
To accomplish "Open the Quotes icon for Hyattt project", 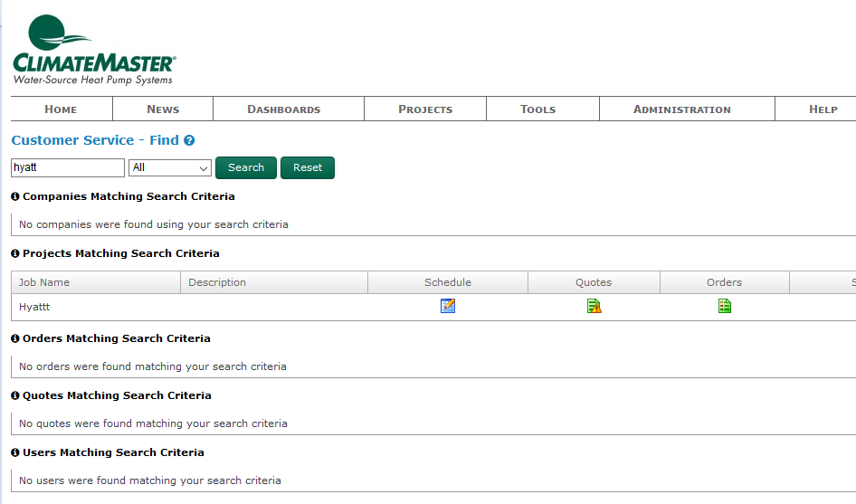I will pos(594,306).
